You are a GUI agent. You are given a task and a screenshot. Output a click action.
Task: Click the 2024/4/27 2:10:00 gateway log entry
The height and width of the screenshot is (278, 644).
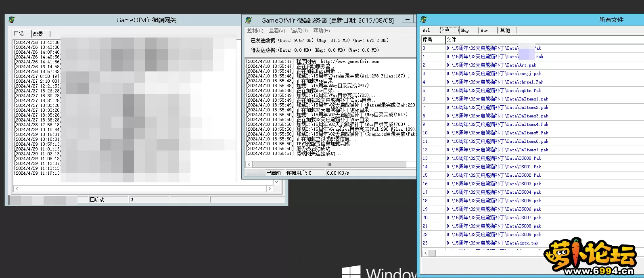point(37,81)
